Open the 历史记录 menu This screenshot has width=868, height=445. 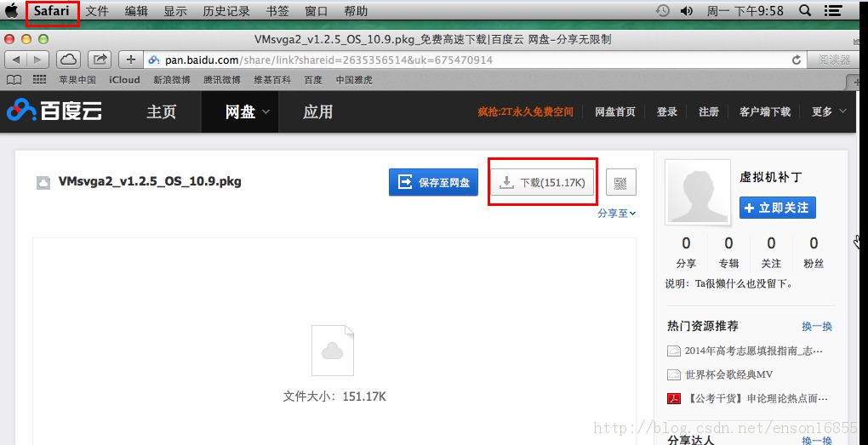coord(226,11)
